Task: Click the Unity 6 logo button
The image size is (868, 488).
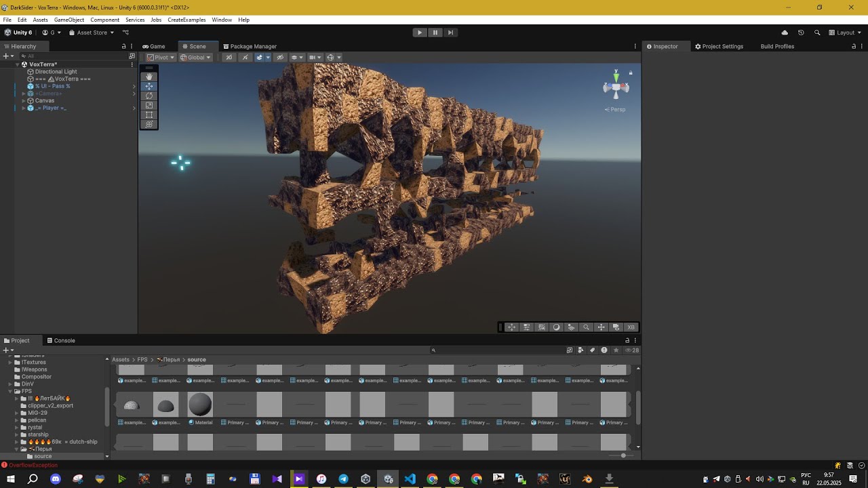Action: (18, 33)
